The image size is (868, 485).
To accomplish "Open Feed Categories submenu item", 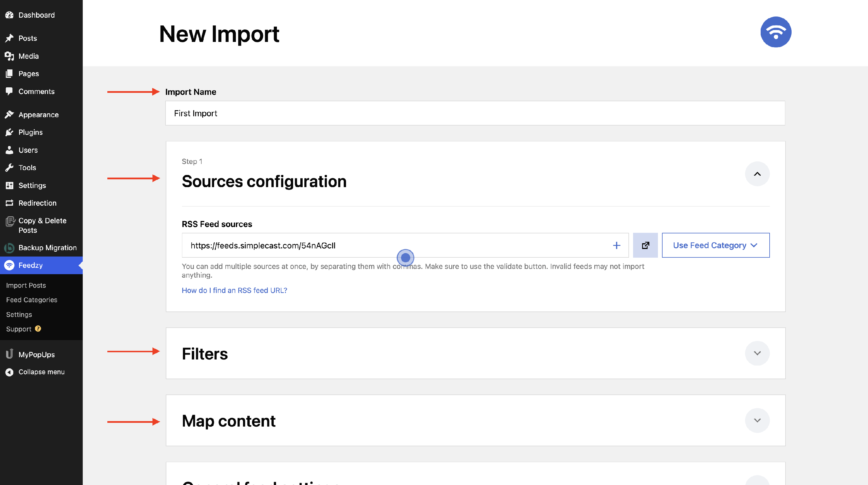I will click(x=32, y=300).
